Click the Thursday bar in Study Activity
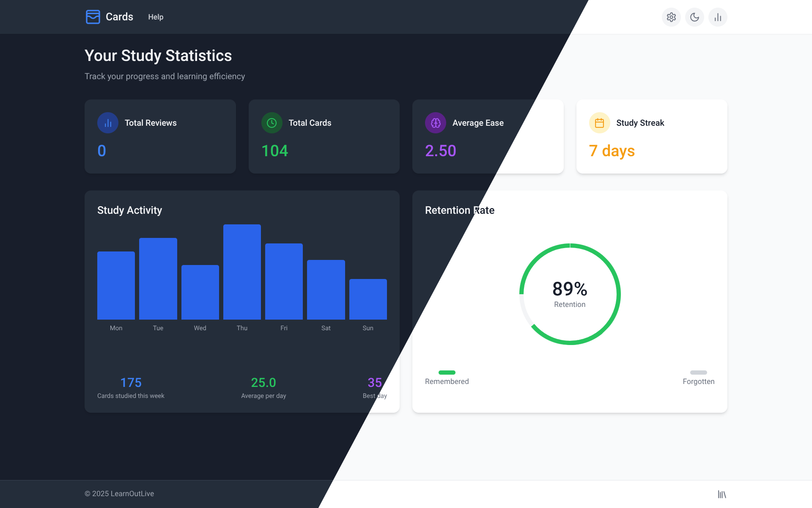Screen dimensions: 812x508 point(242,272)
